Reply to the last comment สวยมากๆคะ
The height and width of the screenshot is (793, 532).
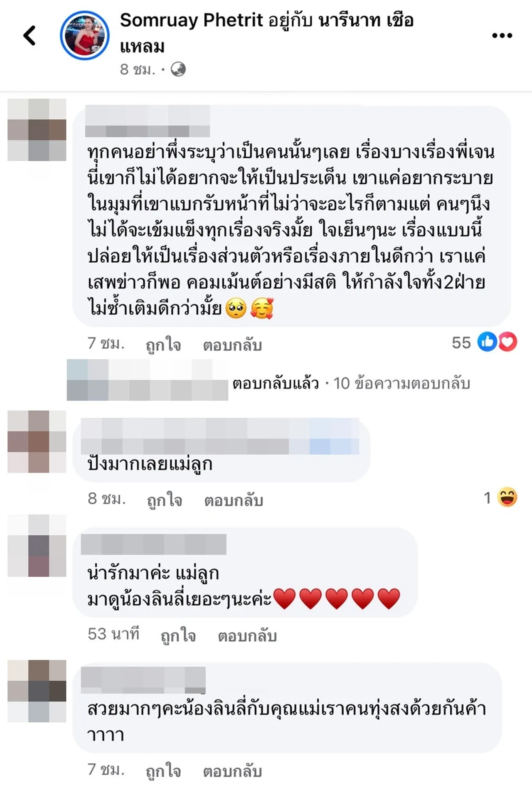tap(232, 771)
